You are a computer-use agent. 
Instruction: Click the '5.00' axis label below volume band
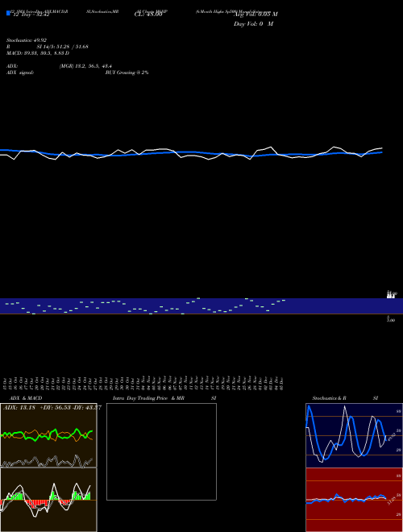click(x=391, y=319)
